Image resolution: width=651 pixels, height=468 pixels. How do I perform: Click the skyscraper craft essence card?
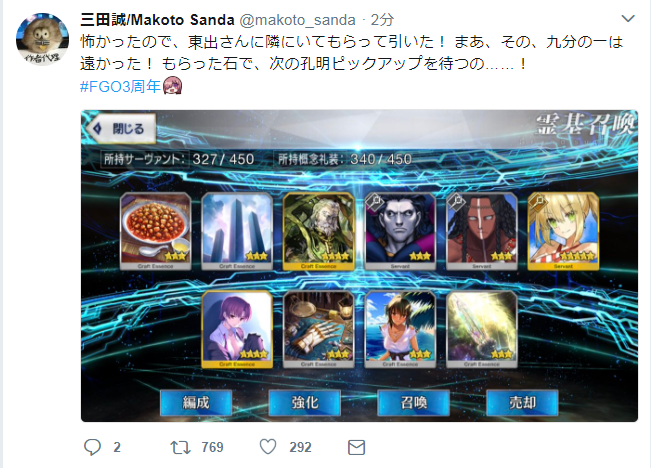(x=237, y=231)
